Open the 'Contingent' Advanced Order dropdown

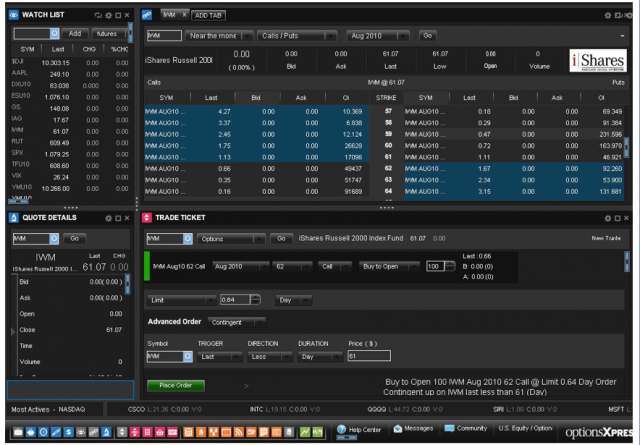click(x=237, y=323)
